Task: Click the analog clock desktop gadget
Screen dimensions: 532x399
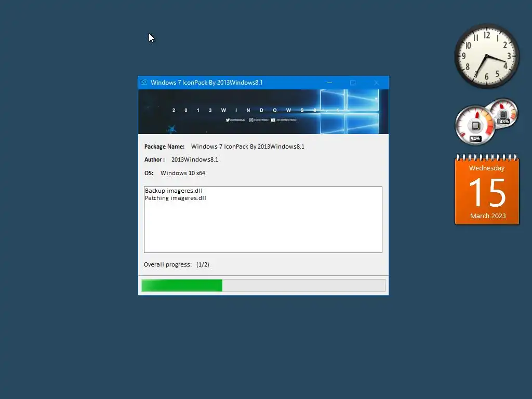Action: click(486, 56)
